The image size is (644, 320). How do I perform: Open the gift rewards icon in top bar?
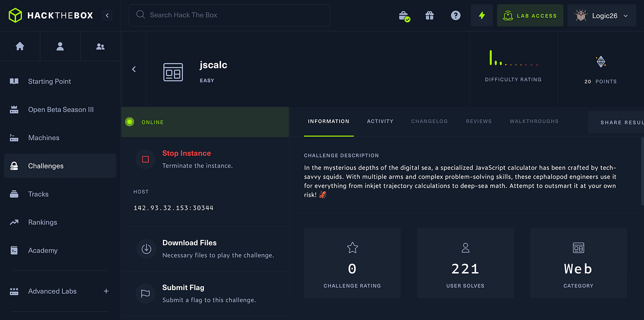429,15
